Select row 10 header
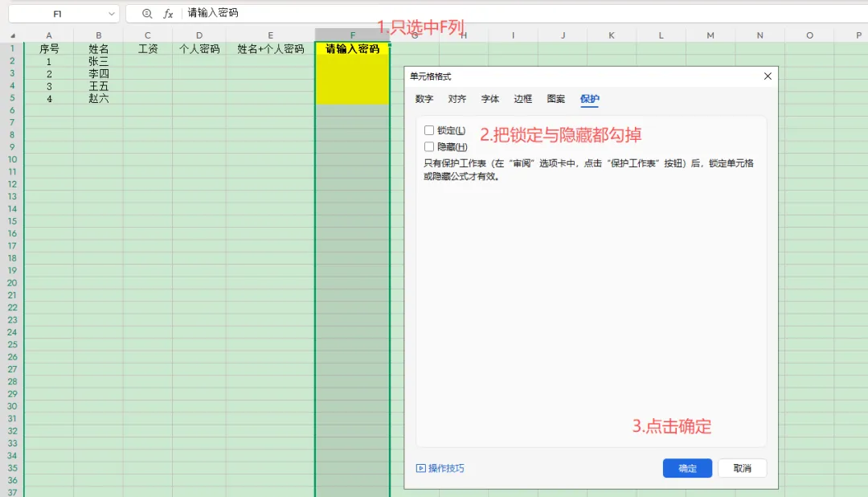Image resolution: width=868 pixels, height=497 pixels. 11,159
